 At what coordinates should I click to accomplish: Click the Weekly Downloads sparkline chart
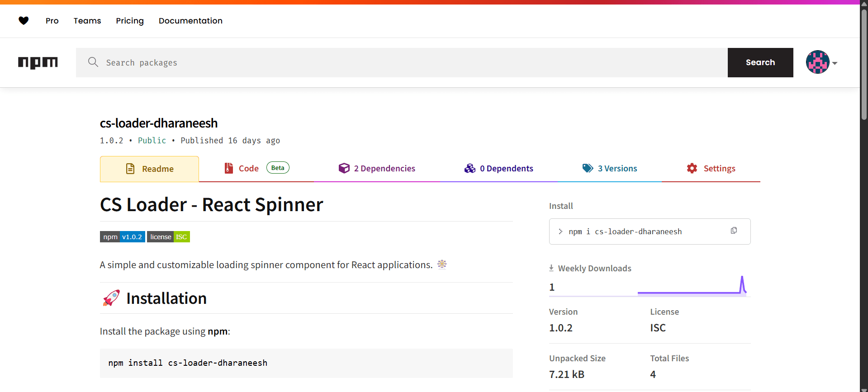692,286
